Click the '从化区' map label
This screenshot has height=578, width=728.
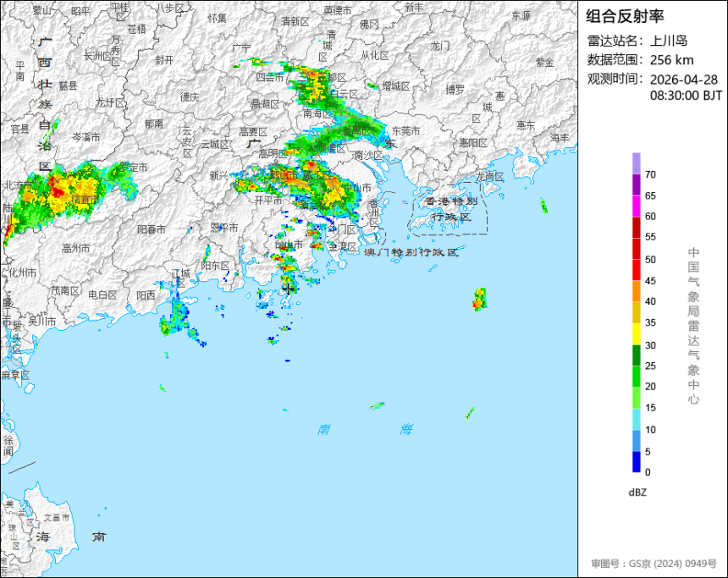pos(375,56)
